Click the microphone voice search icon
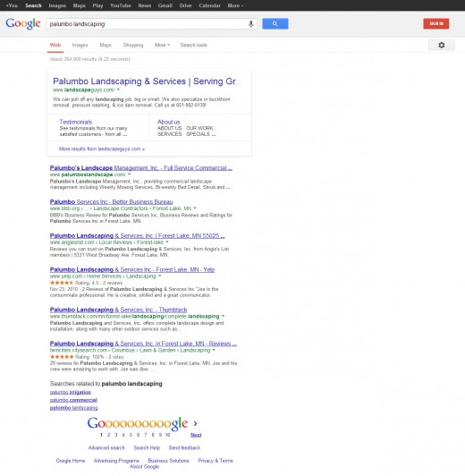The width and height of the screenshot is (465, 476). tap(251, 24)
